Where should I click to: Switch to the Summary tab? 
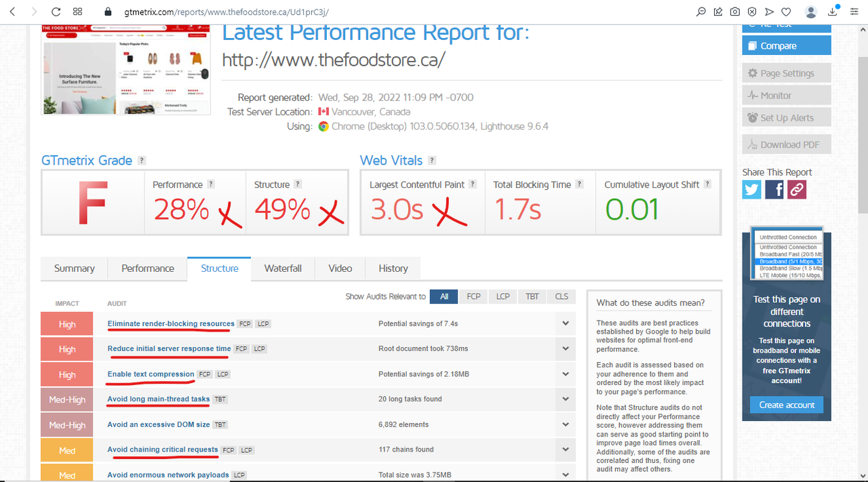tap(75, 268)
